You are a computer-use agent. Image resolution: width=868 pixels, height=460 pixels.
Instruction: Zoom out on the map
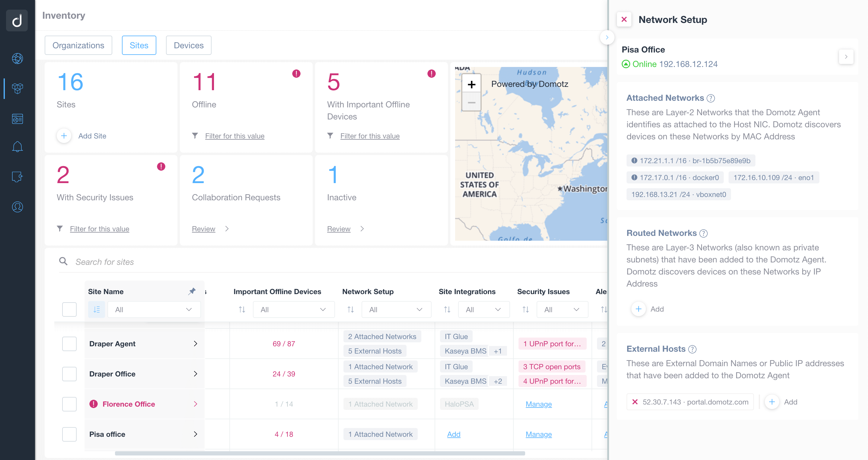(471, 102)
